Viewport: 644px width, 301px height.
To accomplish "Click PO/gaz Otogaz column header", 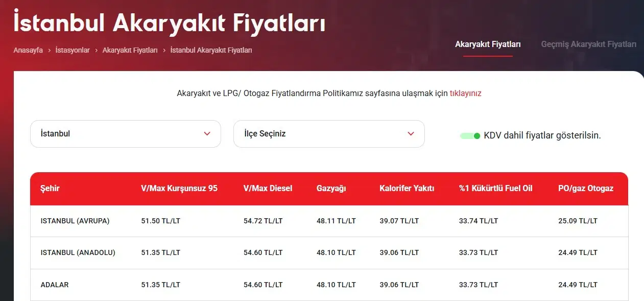I will pyautogui.click(x=586, y=188).
